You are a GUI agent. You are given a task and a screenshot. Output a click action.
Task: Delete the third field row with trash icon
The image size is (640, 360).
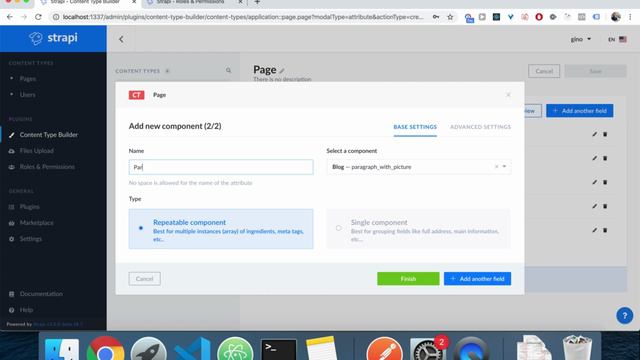(605, 182)
